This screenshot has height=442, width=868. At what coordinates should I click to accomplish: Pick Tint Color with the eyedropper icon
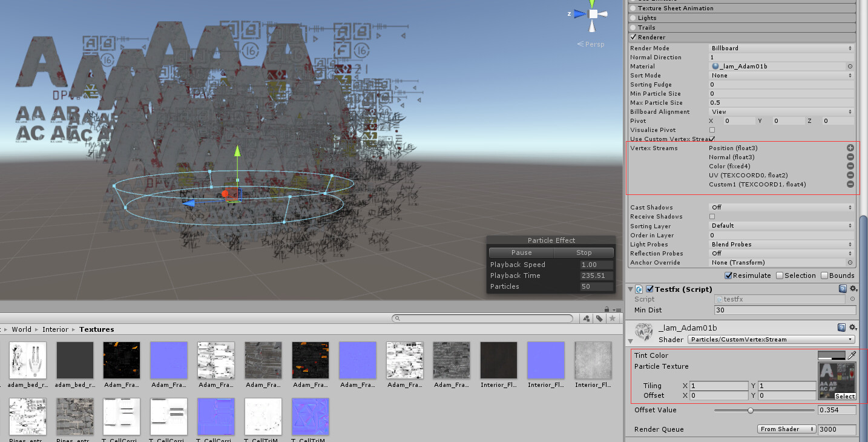(x=852, y=355)
